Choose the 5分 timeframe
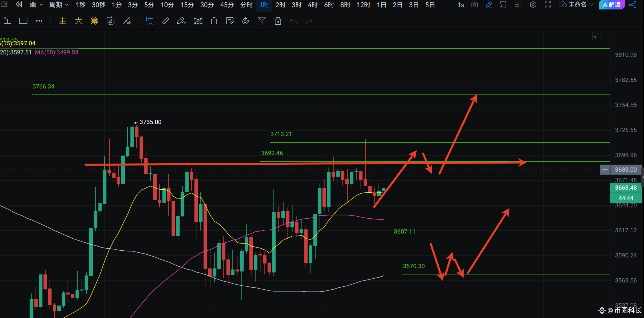Viewport: 644px width, 318px height. 149,5
